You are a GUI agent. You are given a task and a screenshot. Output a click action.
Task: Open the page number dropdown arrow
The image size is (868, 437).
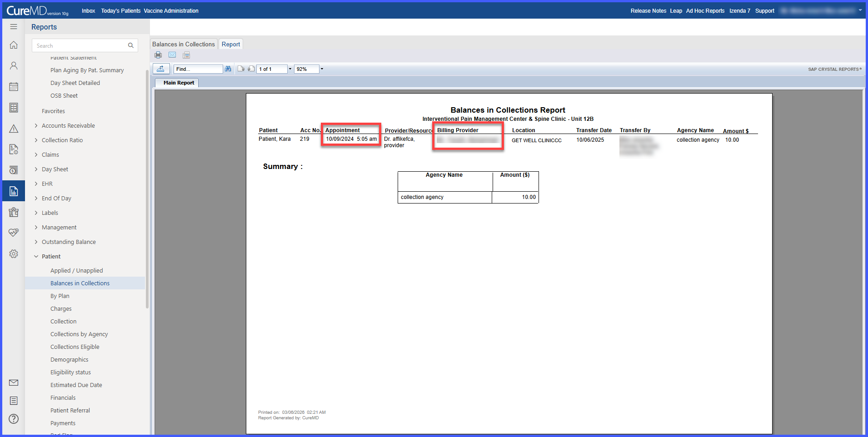click(290, 69)
